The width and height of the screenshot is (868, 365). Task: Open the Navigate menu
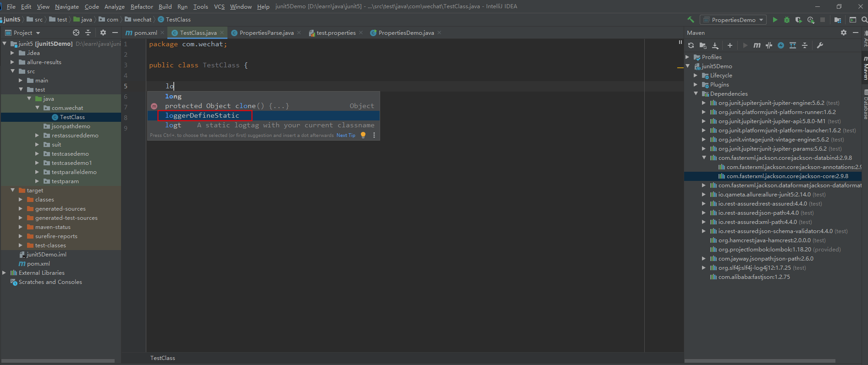point(67,6)
